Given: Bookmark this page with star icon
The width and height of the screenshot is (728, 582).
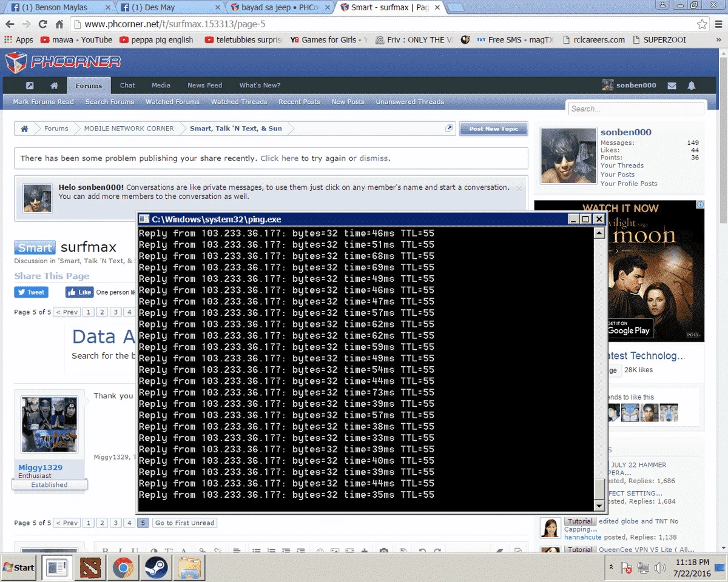Looking at the screenshot, I should [702, 25].
